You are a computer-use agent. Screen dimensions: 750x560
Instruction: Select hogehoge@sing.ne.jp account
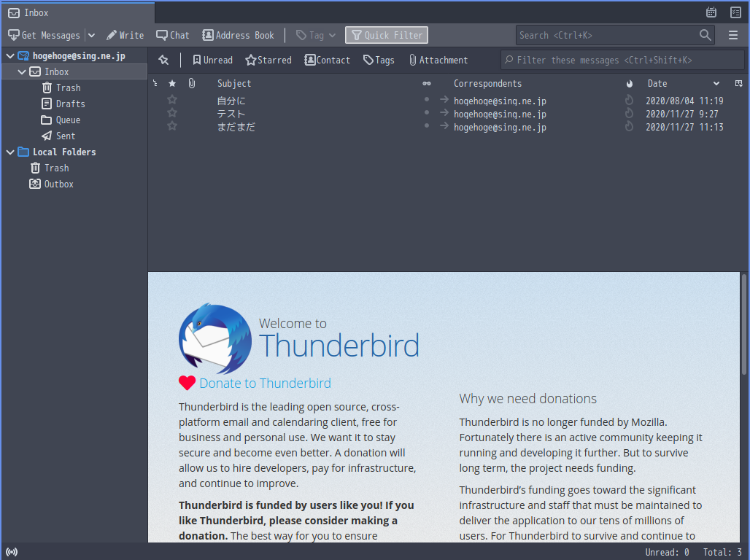(79, 56)
